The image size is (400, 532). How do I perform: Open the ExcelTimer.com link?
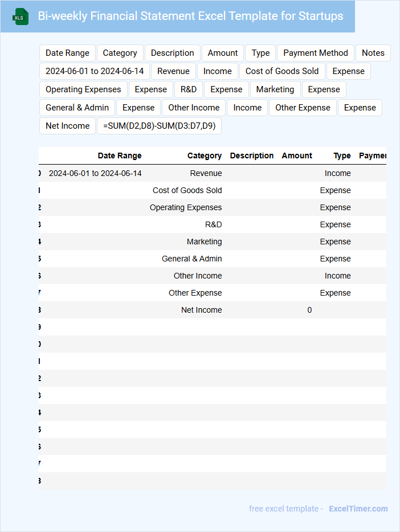(358, 509)
